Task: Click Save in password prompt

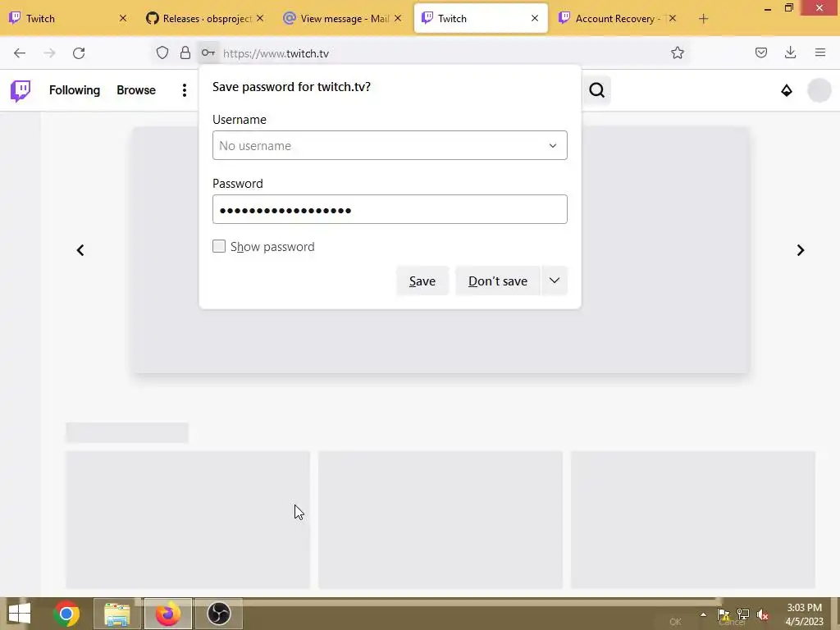Action: 422,281
